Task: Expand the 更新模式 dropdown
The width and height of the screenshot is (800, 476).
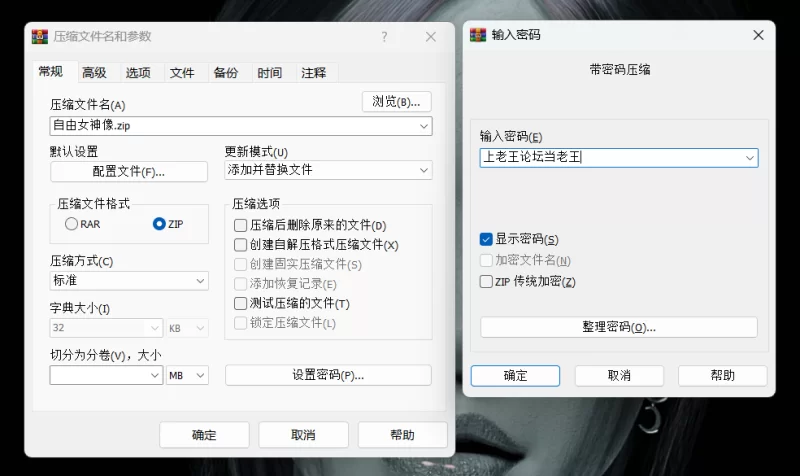Action: [328, 170]
